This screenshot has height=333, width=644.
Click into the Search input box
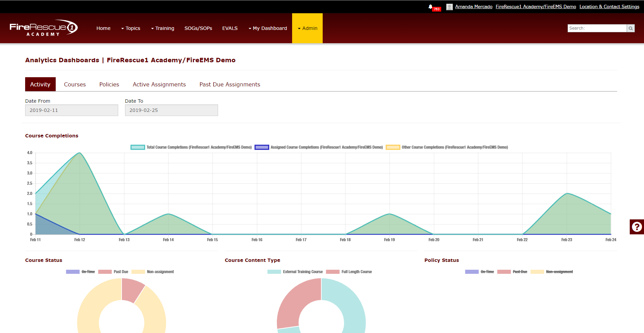pyautogui.click(x=597, y=28)
